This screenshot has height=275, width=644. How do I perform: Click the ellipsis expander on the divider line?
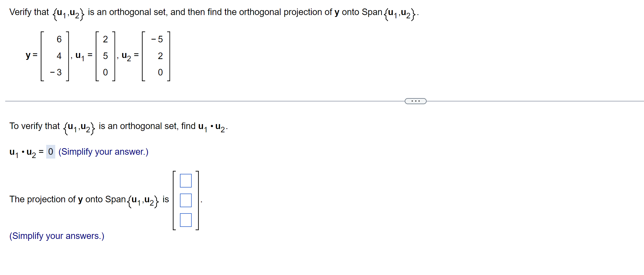pyautogui.click(x=415, y=101)
